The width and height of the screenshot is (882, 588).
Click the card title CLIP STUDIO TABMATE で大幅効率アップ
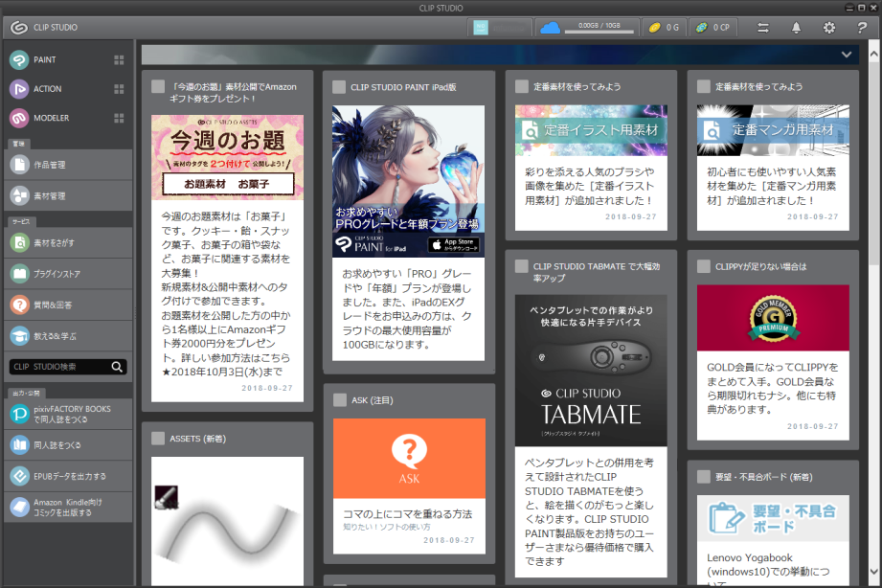pos(597,272)
